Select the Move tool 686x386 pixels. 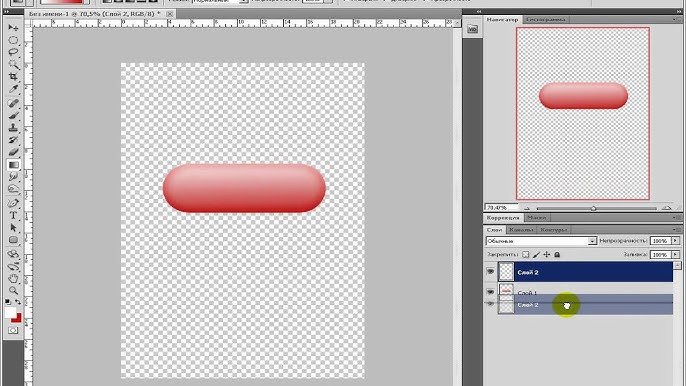(13, 28)
